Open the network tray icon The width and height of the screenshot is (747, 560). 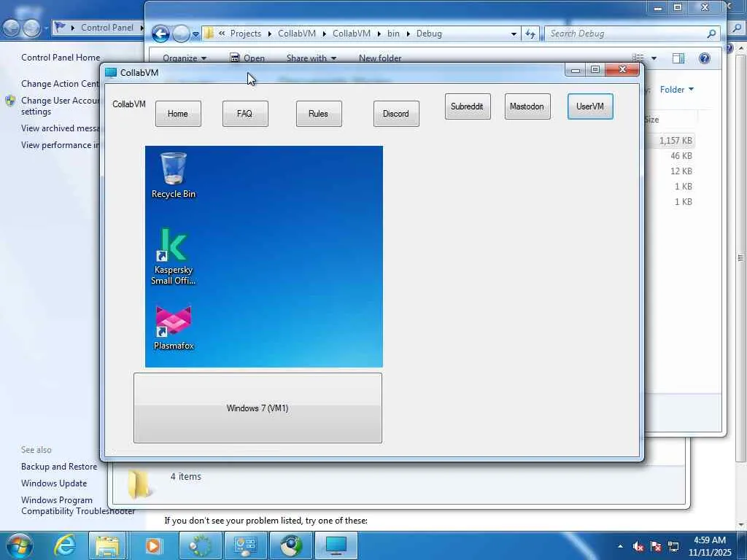[673, 547]
